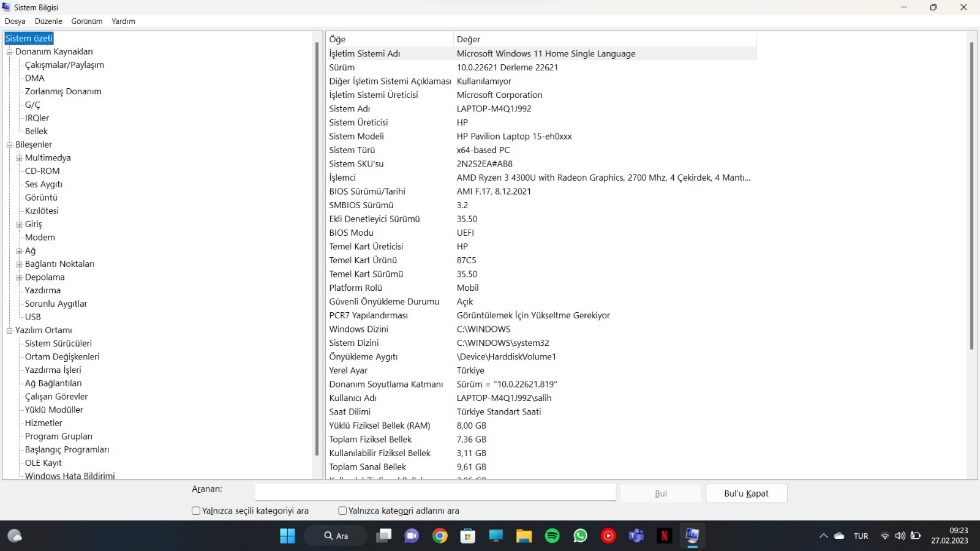Select the CD-ROM component
This screenshot has height=551, width=980.
(42, 171)
